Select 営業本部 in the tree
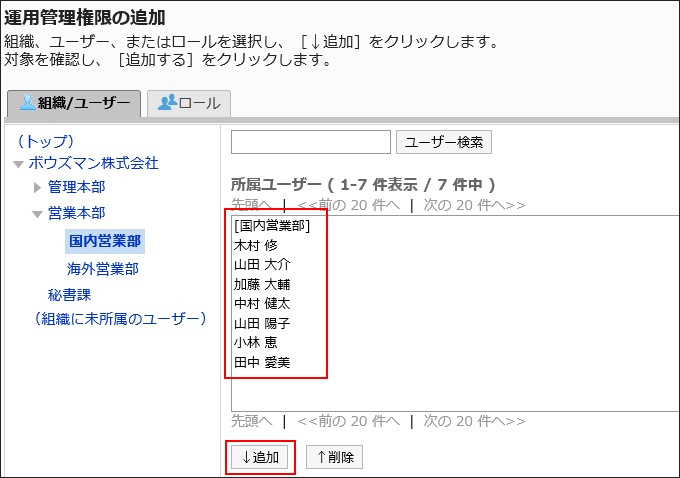Viewport: 680px width, 478px height. (x=76, y=213)
